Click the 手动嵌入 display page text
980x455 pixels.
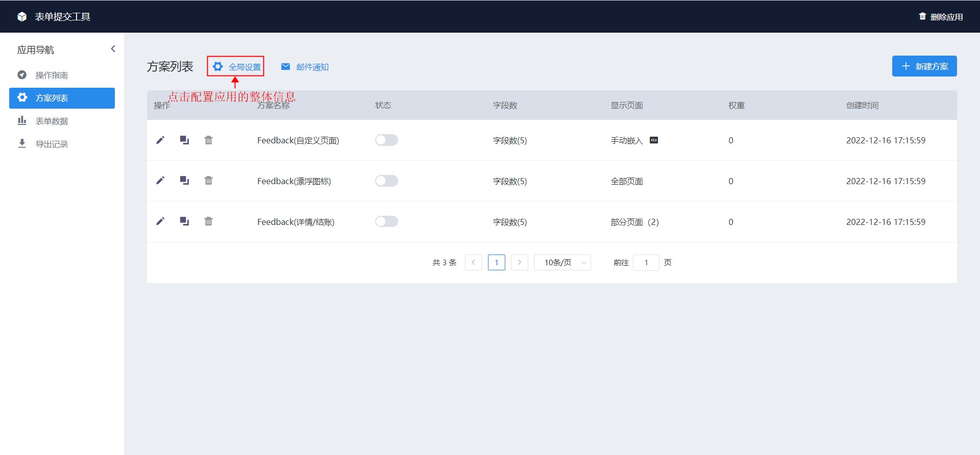tap(627, 140)
